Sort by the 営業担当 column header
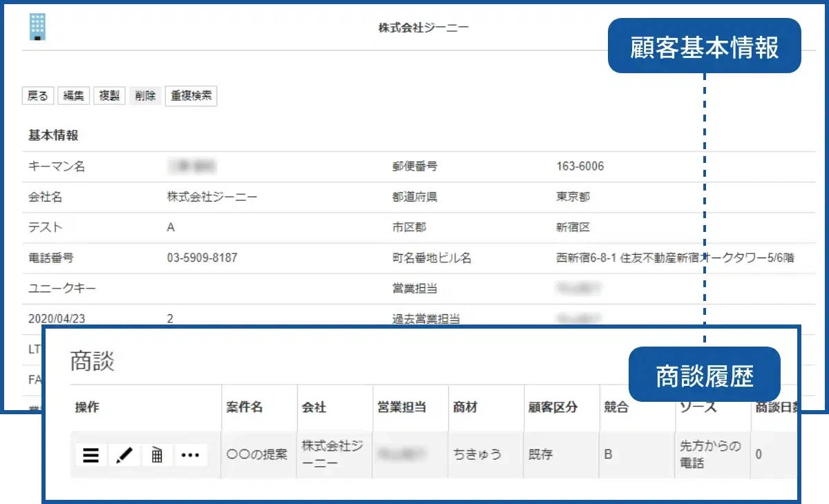This screenshot has width=829, height=504. point(403,407)
